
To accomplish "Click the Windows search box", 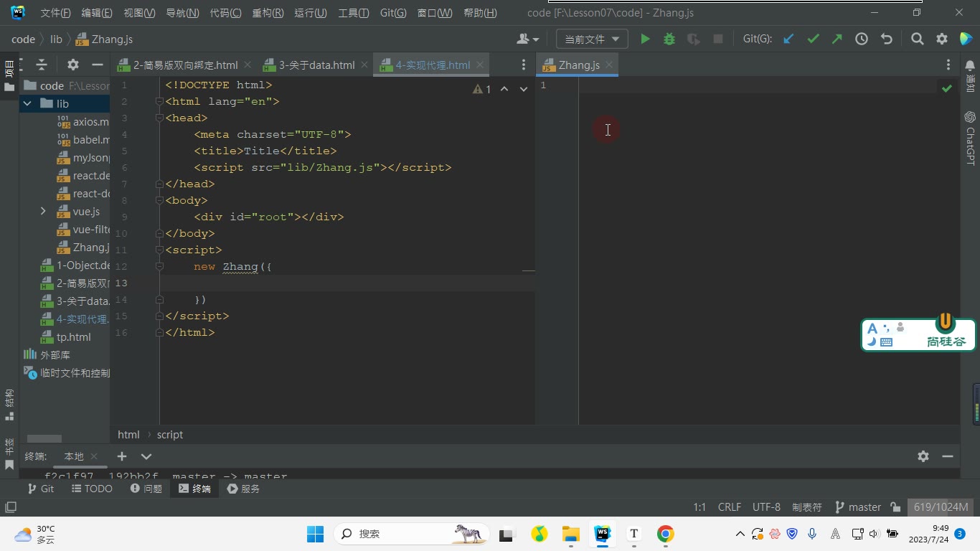I will tap(412, 534).
